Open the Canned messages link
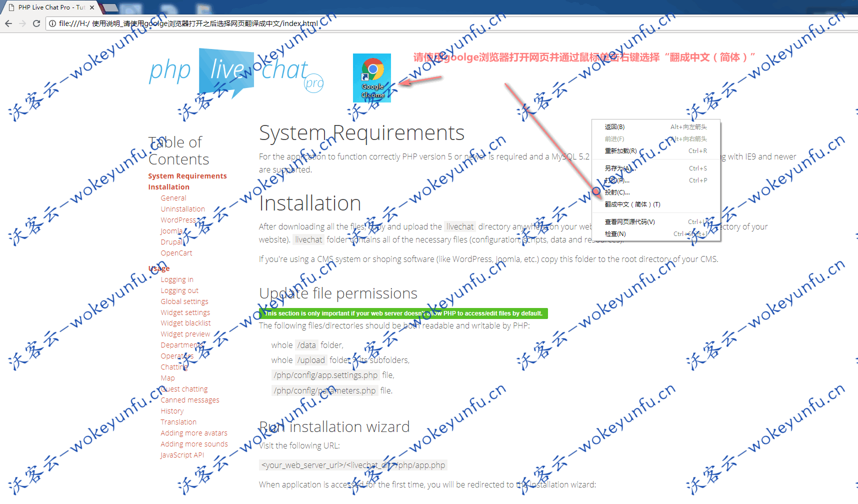Image resolution: width=858 pixels, height=504 pixels. 190,400
